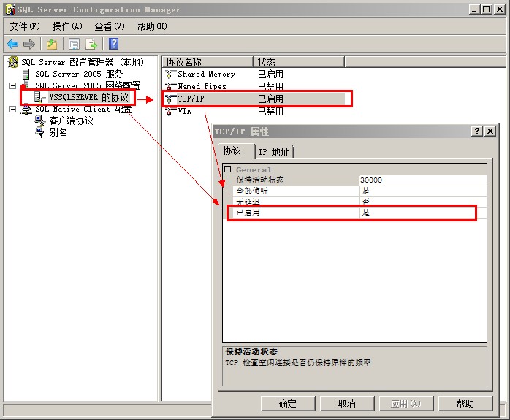Screen dimensions: 510x420
Task: Click the Properties toolbar icon
Action: (74, 44)
